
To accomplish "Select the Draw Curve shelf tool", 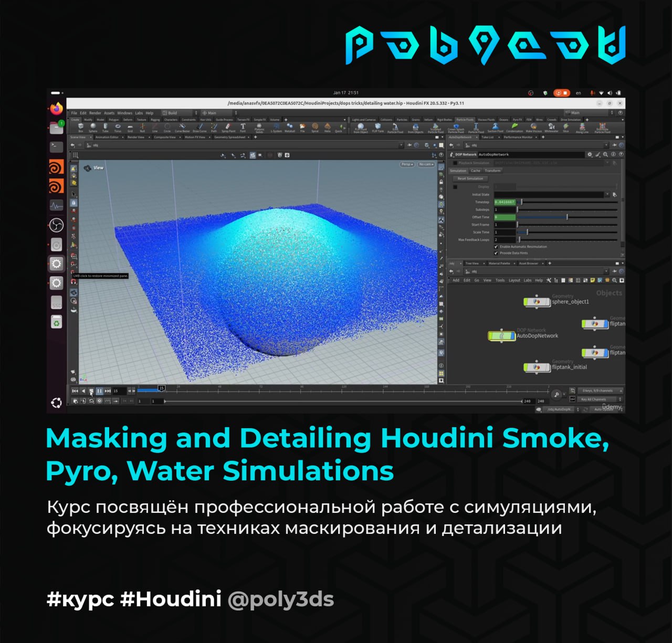I will click(x=199, y=128).
